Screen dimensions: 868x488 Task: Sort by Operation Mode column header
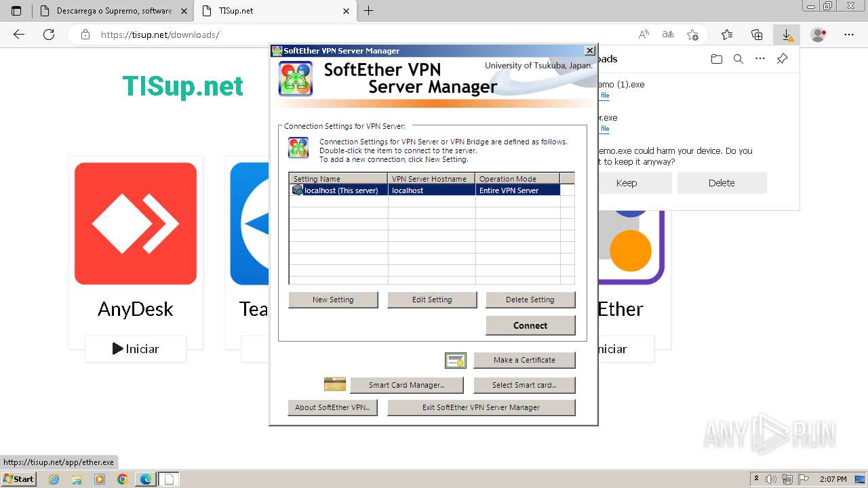(x=517, y=179)
